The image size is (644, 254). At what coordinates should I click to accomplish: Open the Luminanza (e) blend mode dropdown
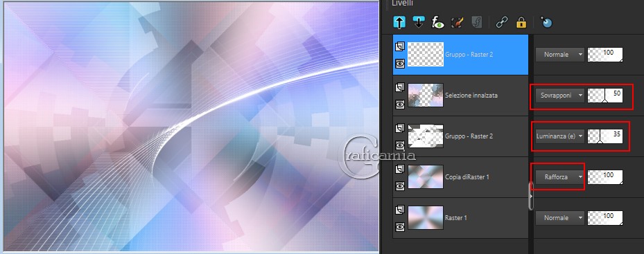560,136
